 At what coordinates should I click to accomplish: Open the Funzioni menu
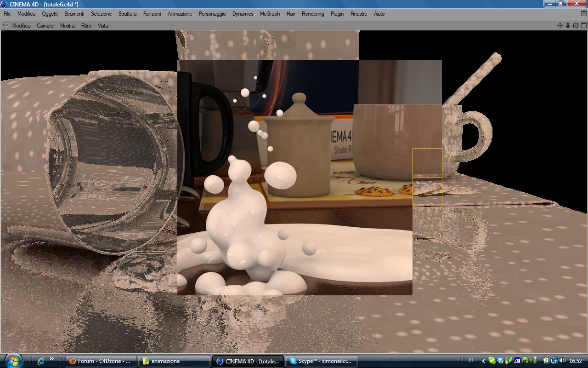(152, 14)
